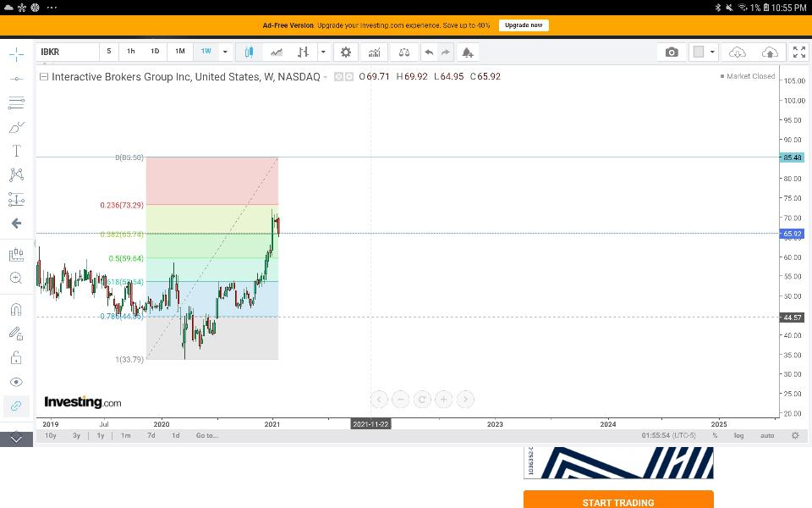This screenshot has height=508, width=812.
Task: Open the Go to... date dialog
Action: [x=207, y=435]
